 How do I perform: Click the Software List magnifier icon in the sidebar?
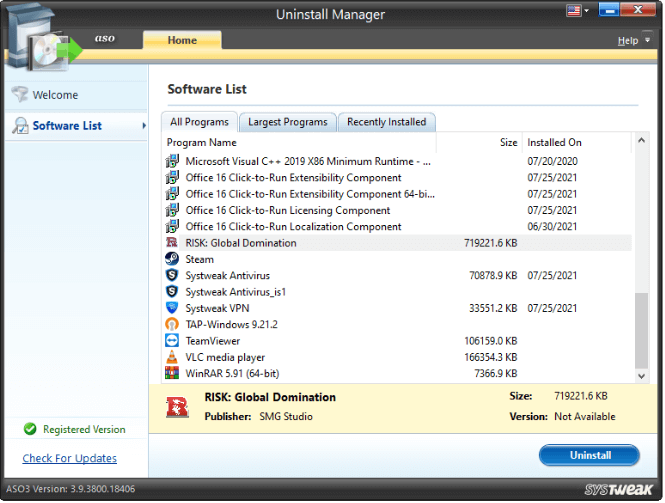pos(20,126)
